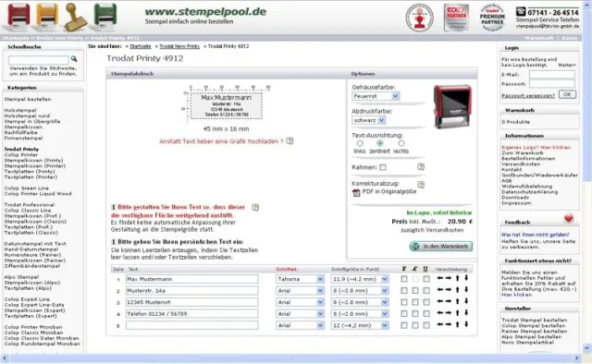Open Firmenstempel category
This screenshot has width=592, height=364.
(x=23, y=138)
